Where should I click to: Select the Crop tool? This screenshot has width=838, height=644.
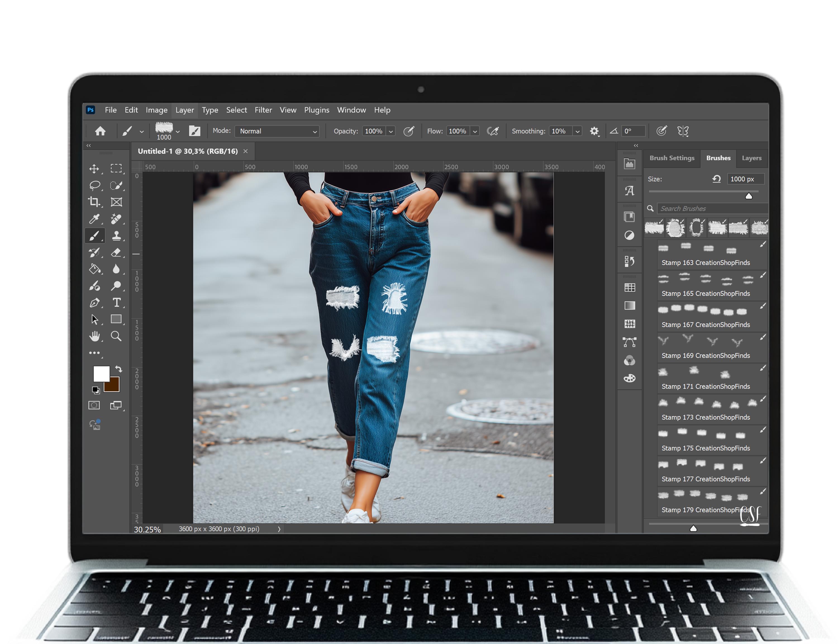(94, 202)
